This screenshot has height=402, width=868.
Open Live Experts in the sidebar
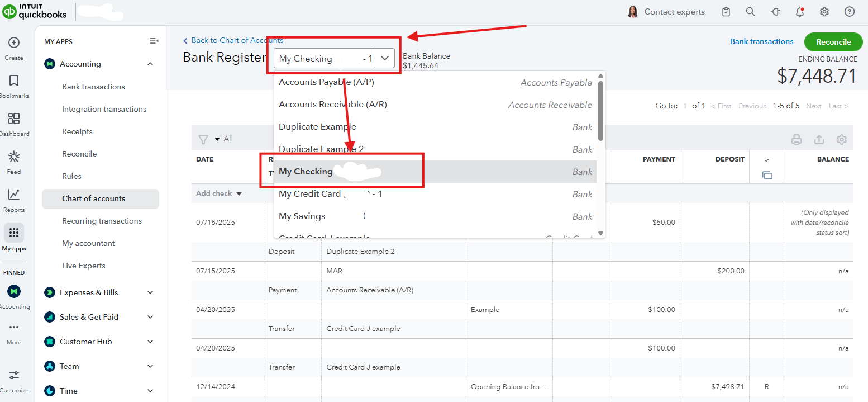coord(83,266)
